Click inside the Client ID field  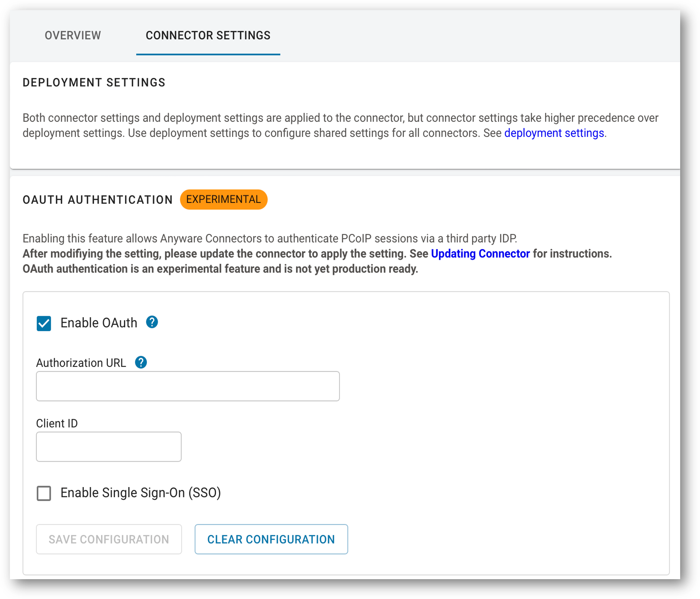coord(109,446)
